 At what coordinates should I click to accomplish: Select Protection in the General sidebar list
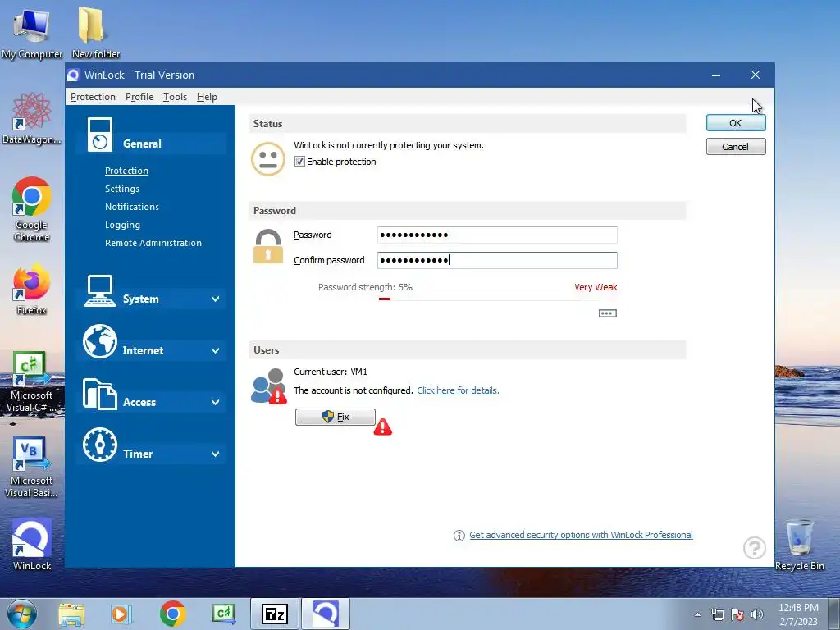tap(126, 171)
